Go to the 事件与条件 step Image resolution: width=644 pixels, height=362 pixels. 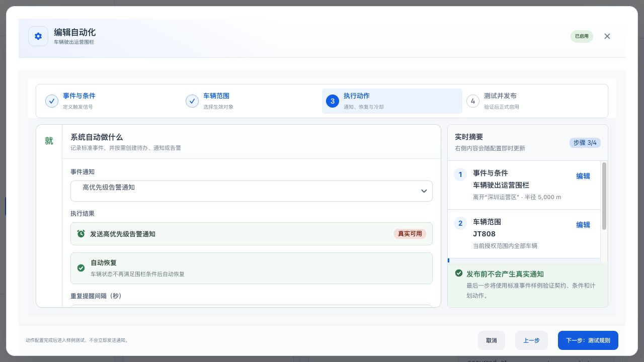coord(111,101)
